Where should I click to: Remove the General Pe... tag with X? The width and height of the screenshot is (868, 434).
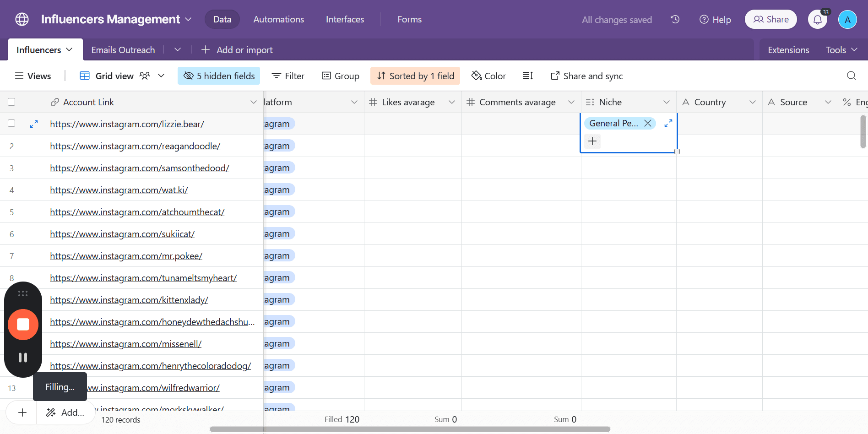click(x=647, y=123)
